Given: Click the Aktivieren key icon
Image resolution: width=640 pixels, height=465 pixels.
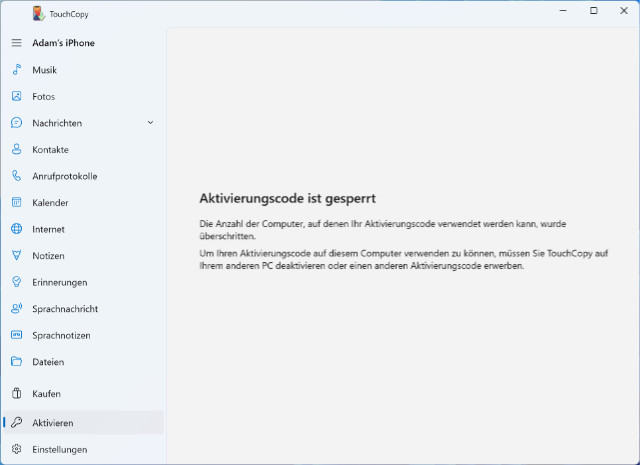Looking at the screenshot, I should click(16, 423).
